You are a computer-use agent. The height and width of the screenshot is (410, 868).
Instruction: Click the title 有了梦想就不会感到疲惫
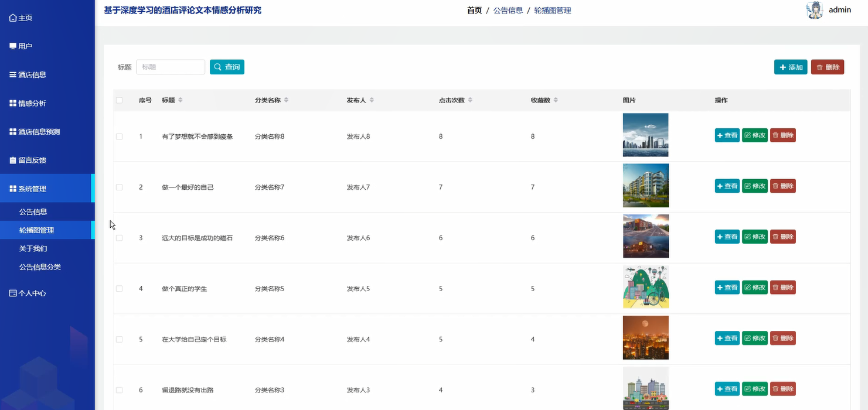tap(198, 136)
